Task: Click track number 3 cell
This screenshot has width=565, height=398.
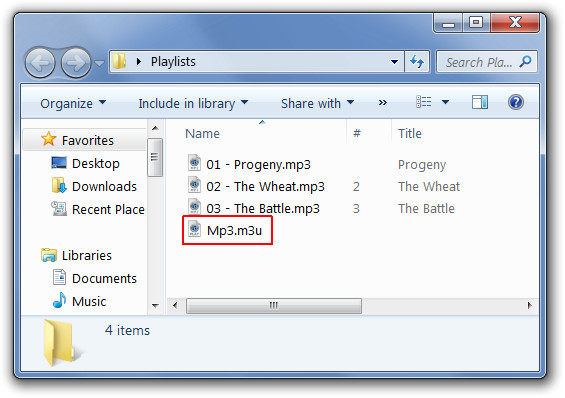Action: [356, 209]
